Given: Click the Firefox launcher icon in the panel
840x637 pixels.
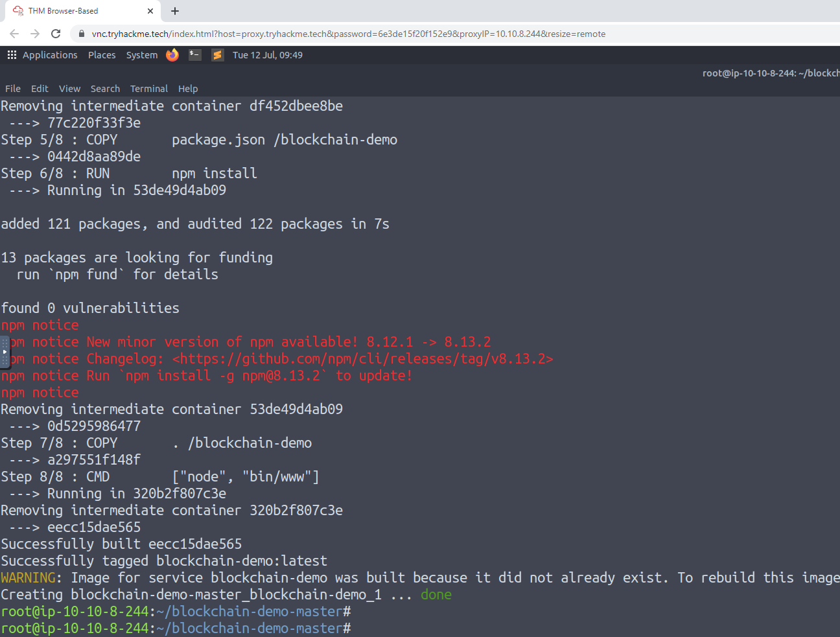Looking at the screenshot, I should [172, 55].
